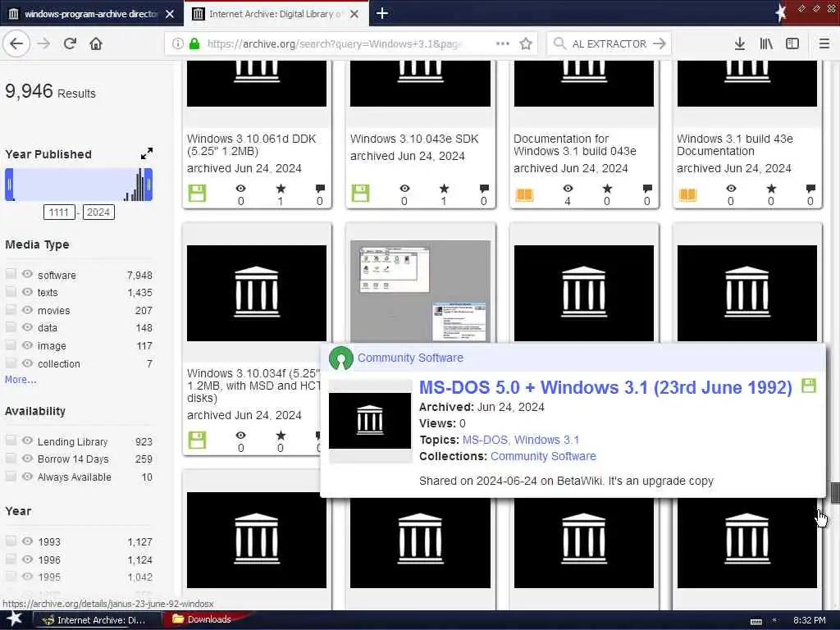Click the floppy icon beside MS-DOS 5.0 title
Image resolution: width=840 pixels, height=630 pixels.
(808, 386)
